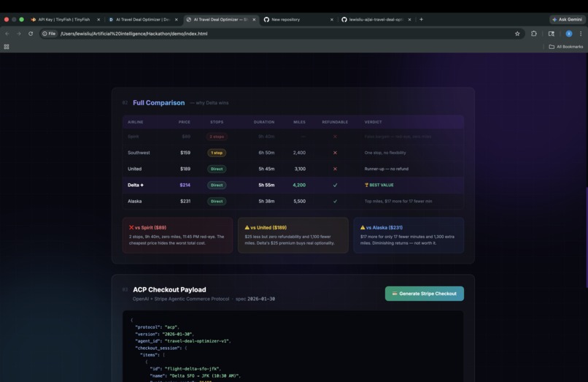Screen dimensions: 588x382
Task: Open the Chrome profile avatar
Action: (569, 34)
